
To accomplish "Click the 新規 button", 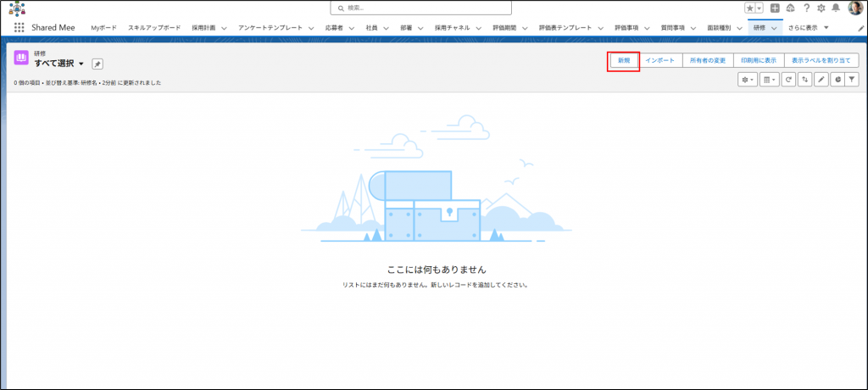I will click(623, 61).
